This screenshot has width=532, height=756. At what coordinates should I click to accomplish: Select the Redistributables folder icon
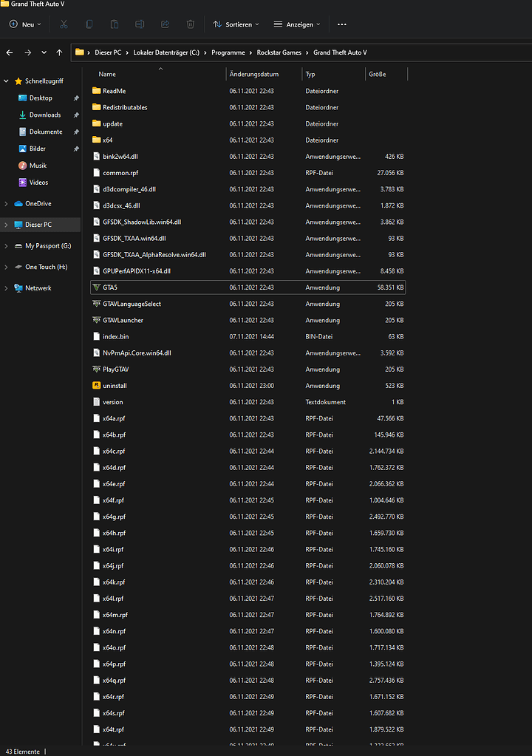pos(96,107)
